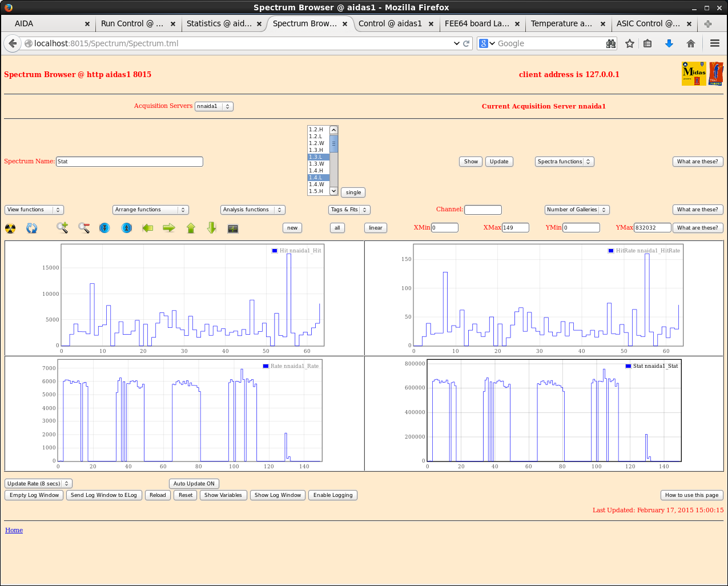Click the yellow radiation symbol icon
The image size is (728, 586).
[x=10, y=228]
